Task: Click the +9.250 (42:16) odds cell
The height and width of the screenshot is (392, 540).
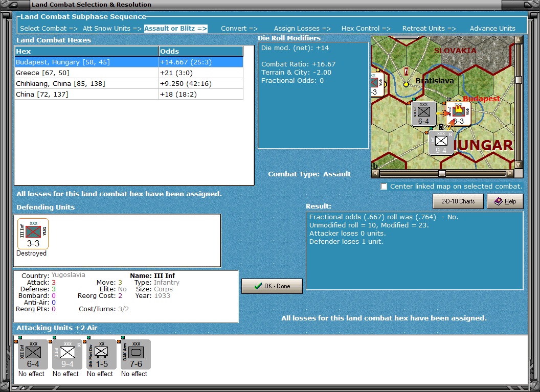Action: 201,84
